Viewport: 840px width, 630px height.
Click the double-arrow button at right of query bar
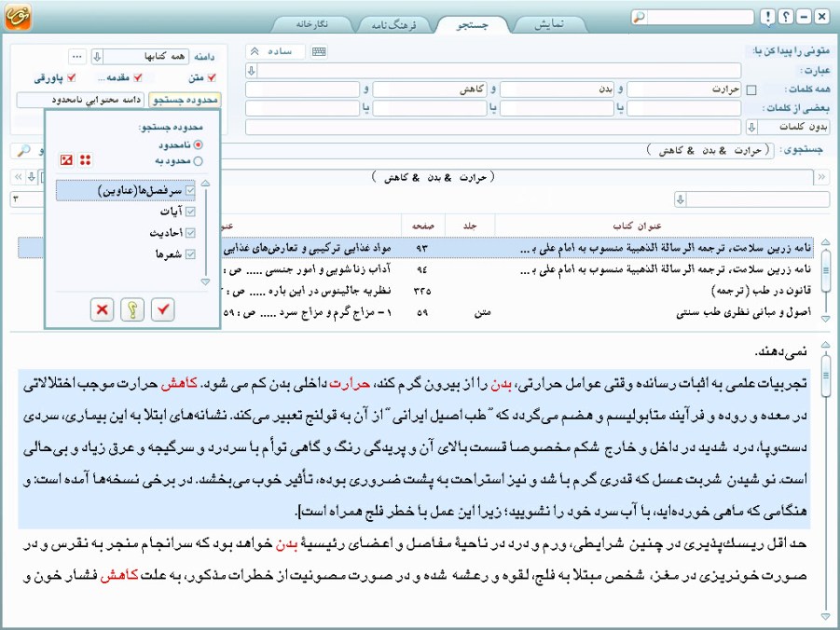821,177
